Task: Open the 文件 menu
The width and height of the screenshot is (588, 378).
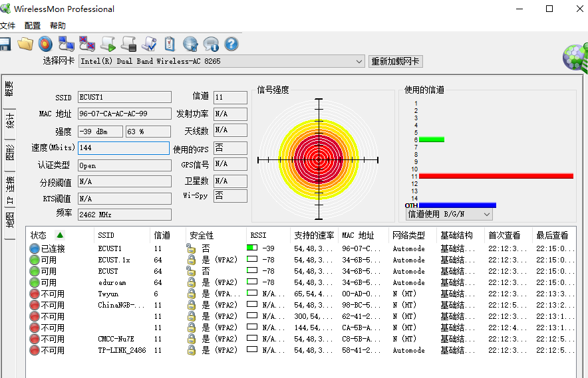Action: point(8,25)
